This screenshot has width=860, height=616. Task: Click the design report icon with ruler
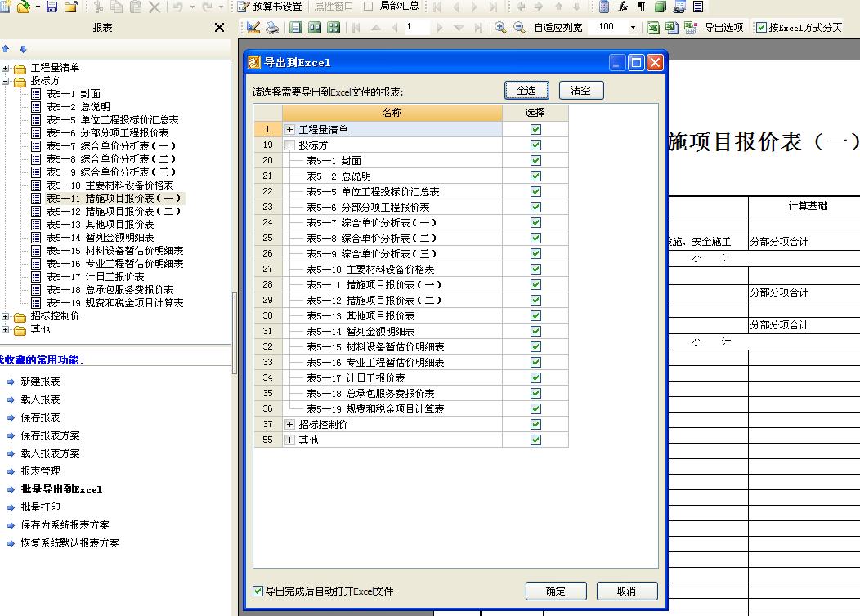point(253,27)
